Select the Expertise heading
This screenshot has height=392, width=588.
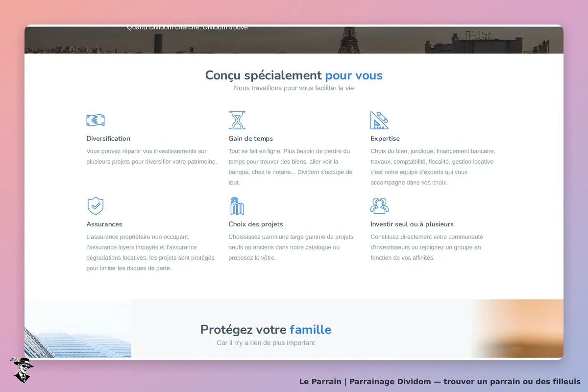point(385,139)
